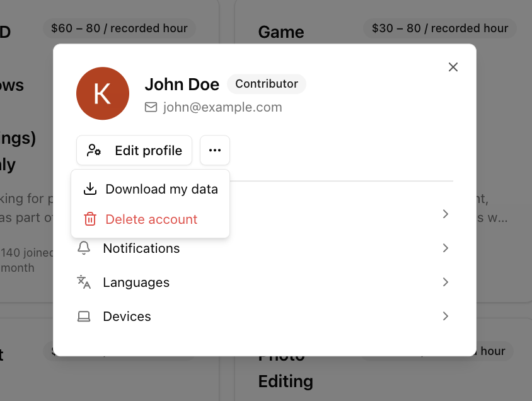Click the envelope icon beside the email
The width and height of the screenshot is (532, 401).
[x=151, y=107]
